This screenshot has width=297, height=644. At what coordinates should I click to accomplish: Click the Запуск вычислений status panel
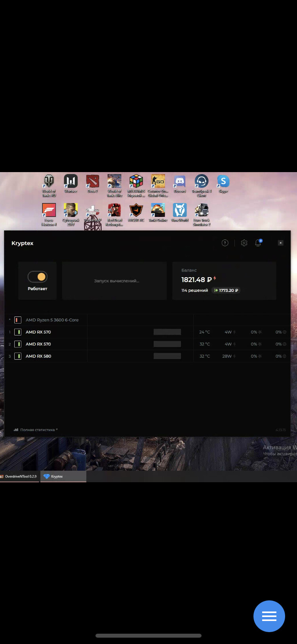coord(114,281)
